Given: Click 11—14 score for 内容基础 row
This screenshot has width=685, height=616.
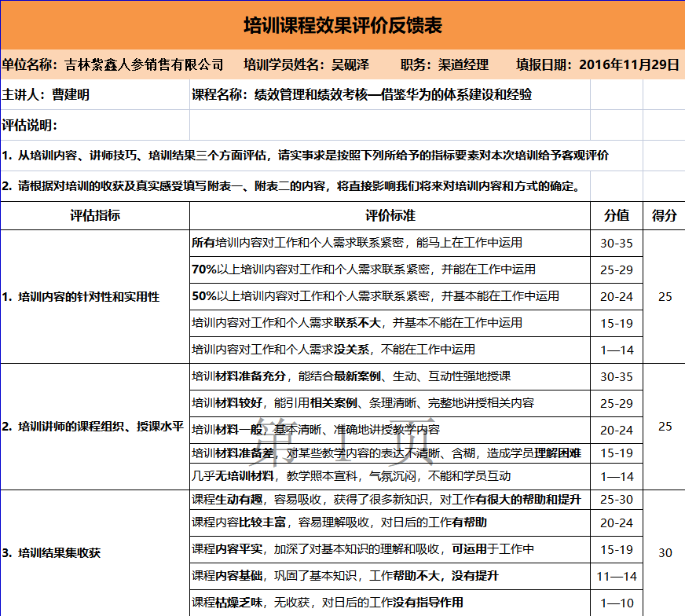Looking at the screenshot, I should (x=617, y=576).
